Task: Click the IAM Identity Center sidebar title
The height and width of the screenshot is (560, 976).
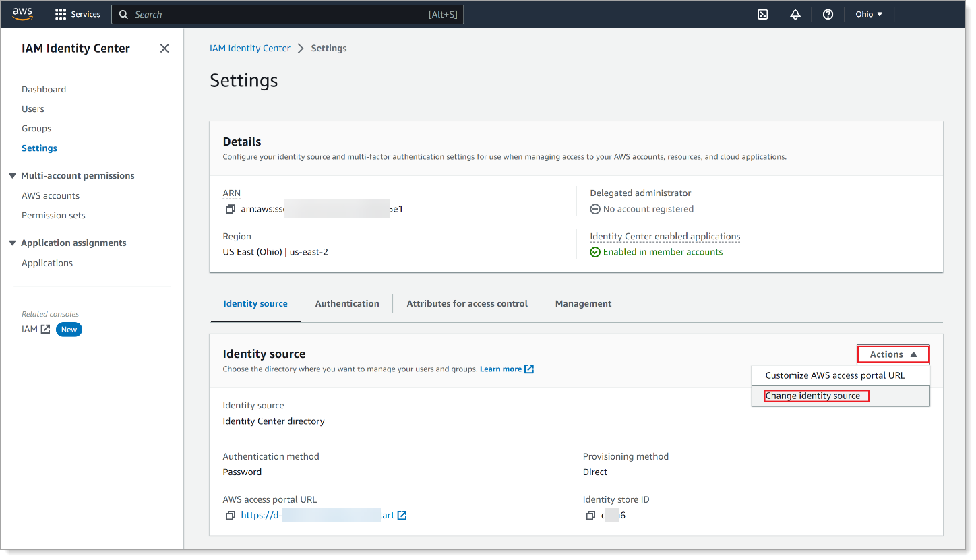Action: coord(75,49)
